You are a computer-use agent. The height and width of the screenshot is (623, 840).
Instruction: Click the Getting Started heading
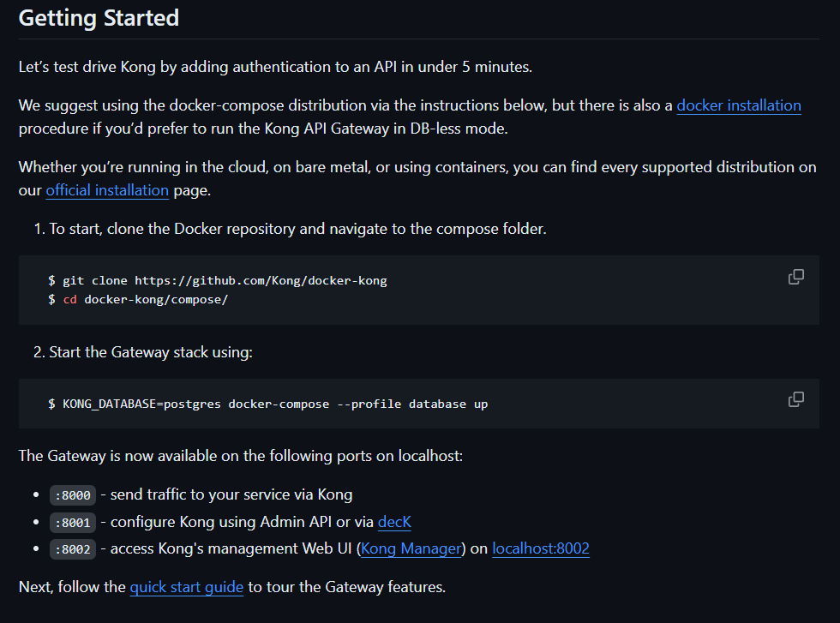pyautogui.click(x=99, y=18)
